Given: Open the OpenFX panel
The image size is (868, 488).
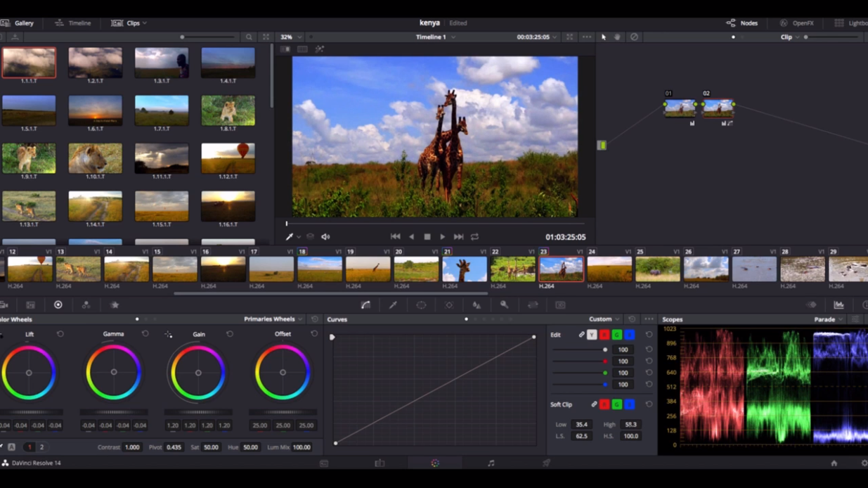Looking at the screenshot, I should [x=796, y=23].
